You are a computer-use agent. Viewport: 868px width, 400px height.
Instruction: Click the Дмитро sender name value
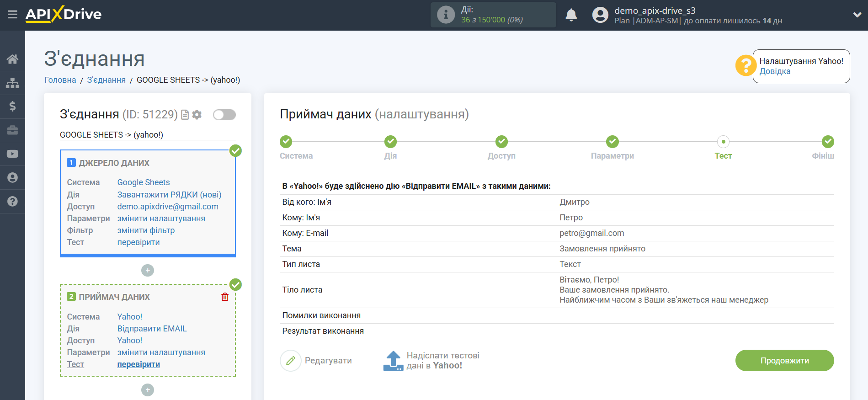click(575, 202)
